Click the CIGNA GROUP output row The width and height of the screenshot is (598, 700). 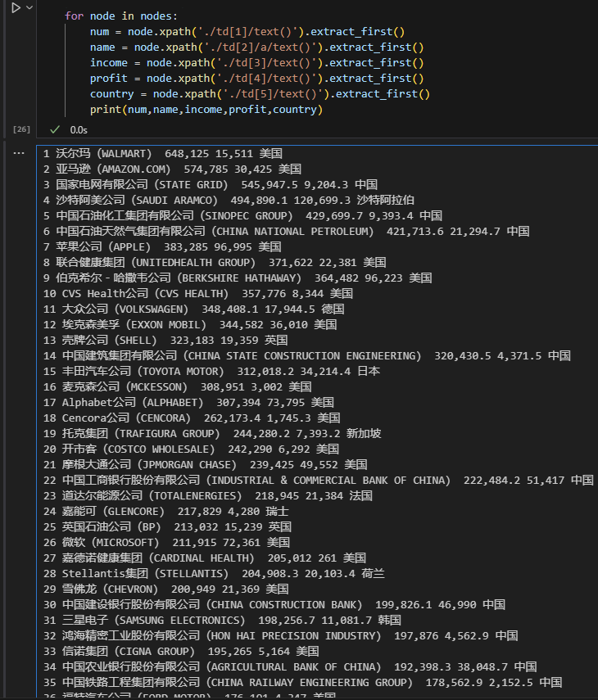(x=181, y=652)
